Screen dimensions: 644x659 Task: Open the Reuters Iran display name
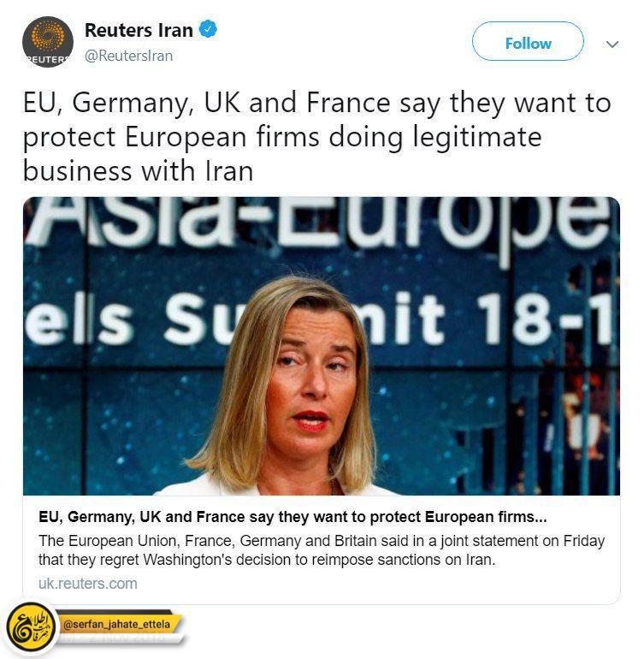[x=139, y=30]
